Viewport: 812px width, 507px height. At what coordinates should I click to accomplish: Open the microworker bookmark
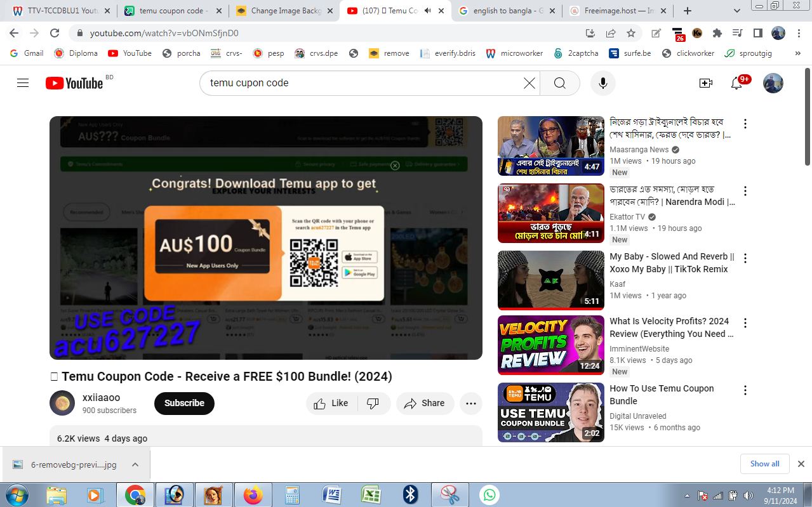[514, 53]
